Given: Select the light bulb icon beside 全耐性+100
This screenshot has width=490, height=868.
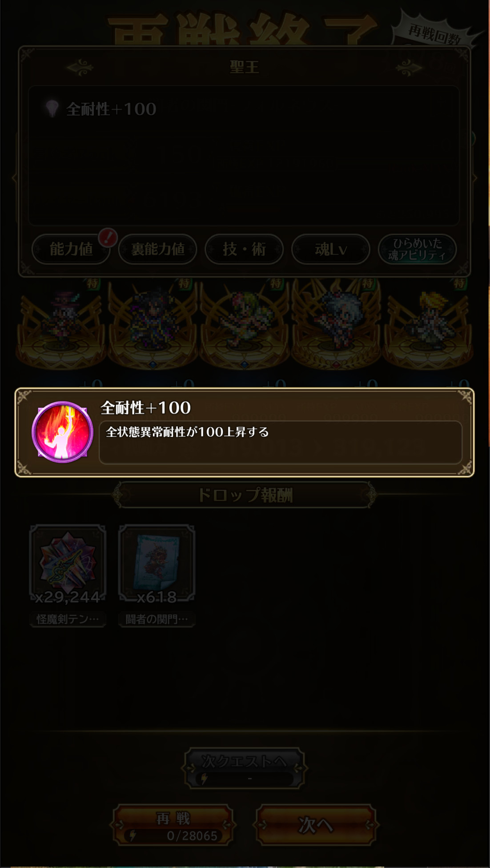Looking at the screenshot, I should 52,108.
